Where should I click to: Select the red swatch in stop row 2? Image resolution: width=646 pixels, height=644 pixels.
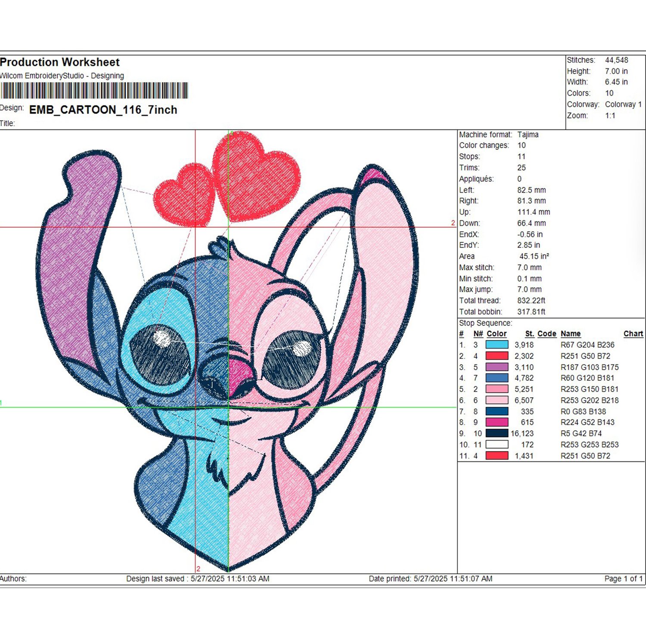497,356
